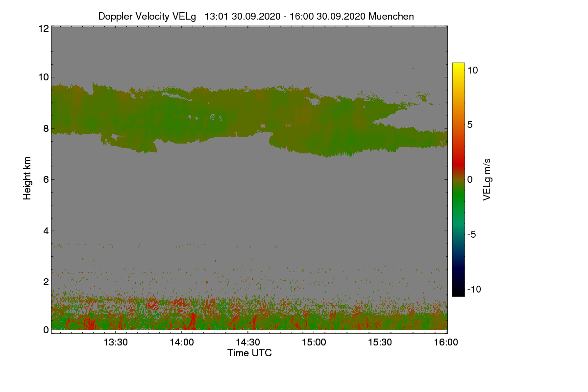Select the height tick label '6'
The height and width of the screenshot is (392, 588).
(46, 179)
